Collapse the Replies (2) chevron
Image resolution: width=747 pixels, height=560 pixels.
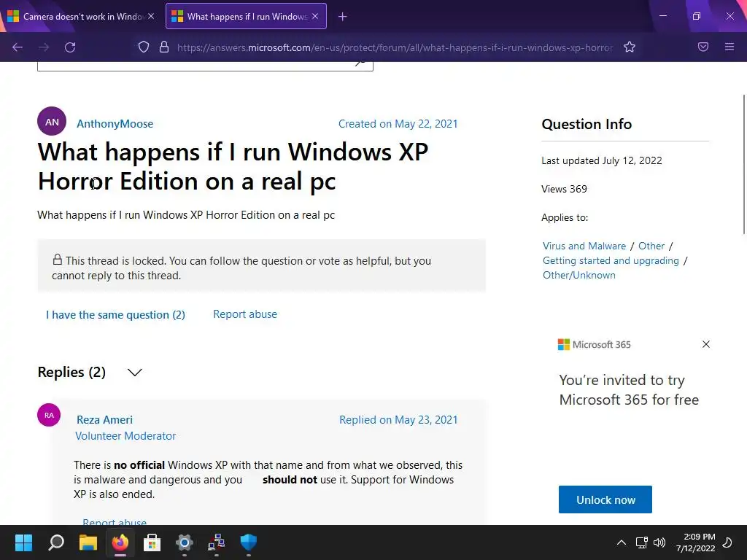click(135, 373)
